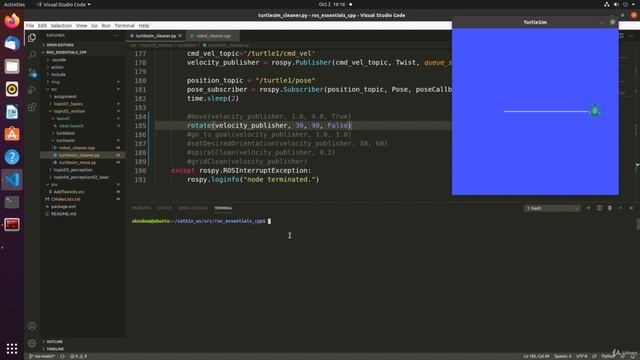Open the Accounts menu icon
This screenshot has width=640, height=360.
coord(32,326)
